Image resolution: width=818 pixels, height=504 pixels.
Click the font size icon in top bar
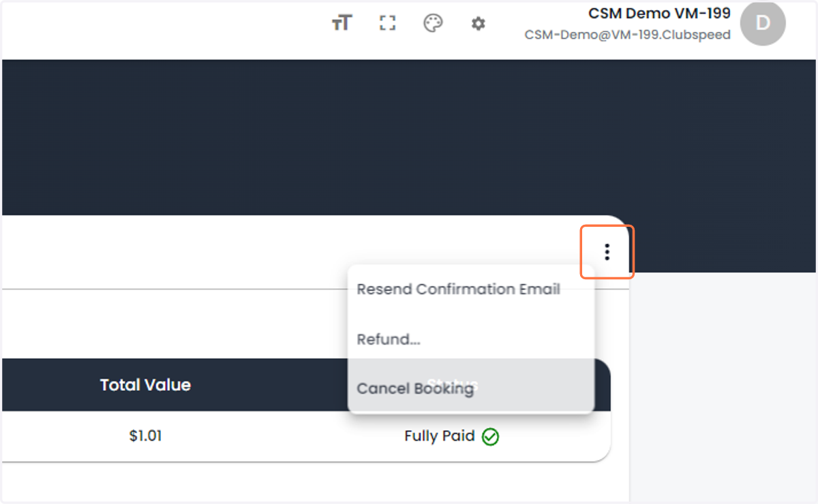coord(342,23)
